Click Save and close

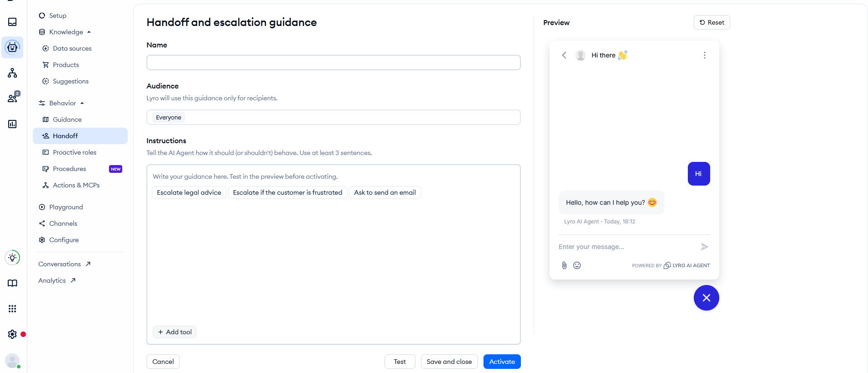click(449, 362)
